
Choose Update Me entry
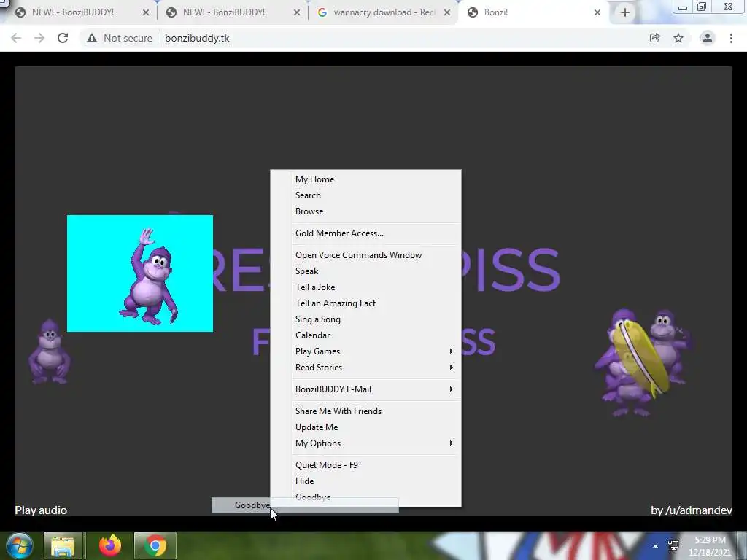tap(365, 427)
